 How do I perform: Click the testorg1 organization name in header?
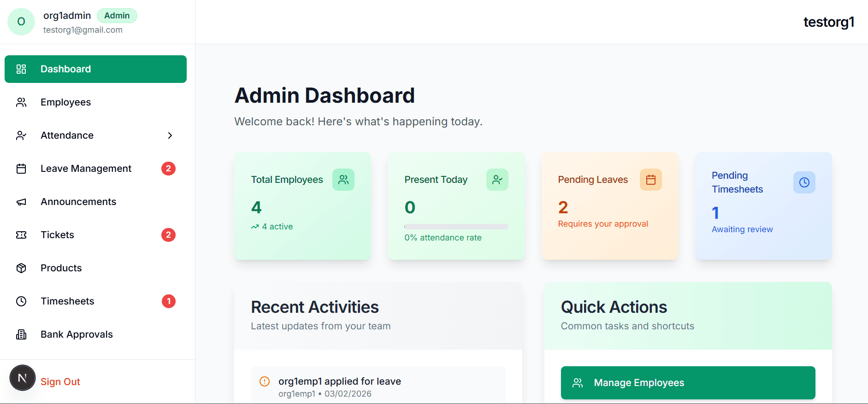coord(829,22)
